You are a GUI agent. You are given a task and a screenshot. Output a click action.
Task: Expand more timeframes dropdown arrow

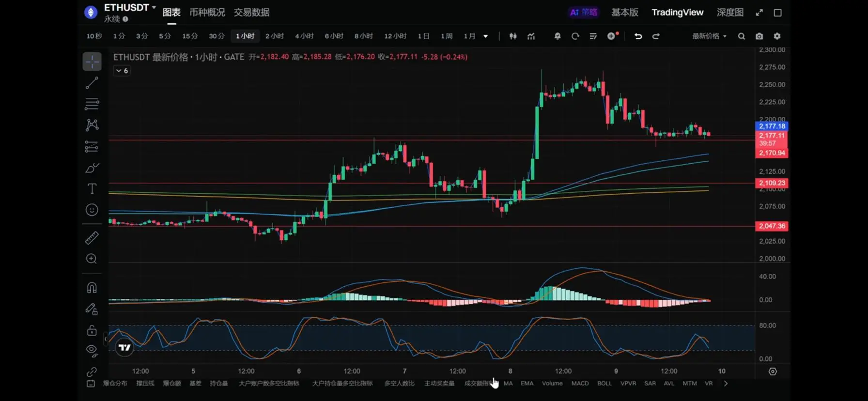click(486, 36)
